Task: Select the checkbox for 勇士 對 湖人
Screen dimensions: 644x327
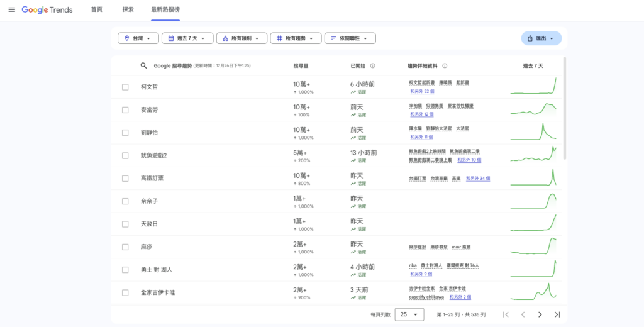Action: 125,270
